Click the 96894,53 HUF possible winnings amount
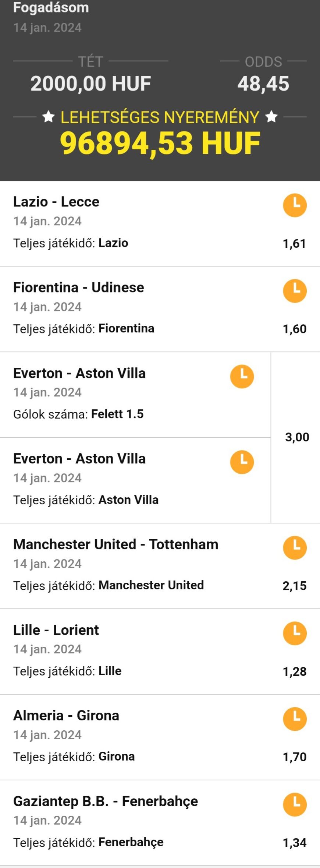Image resolution: width=320 pixels, height=868 pixels. coord(160,143)
